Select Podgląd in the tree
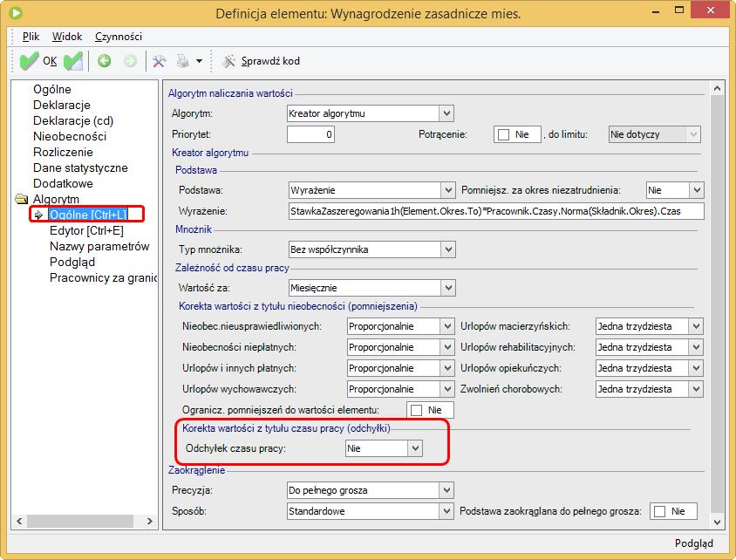This screenshot has width=736, height=560. point(72,262)
